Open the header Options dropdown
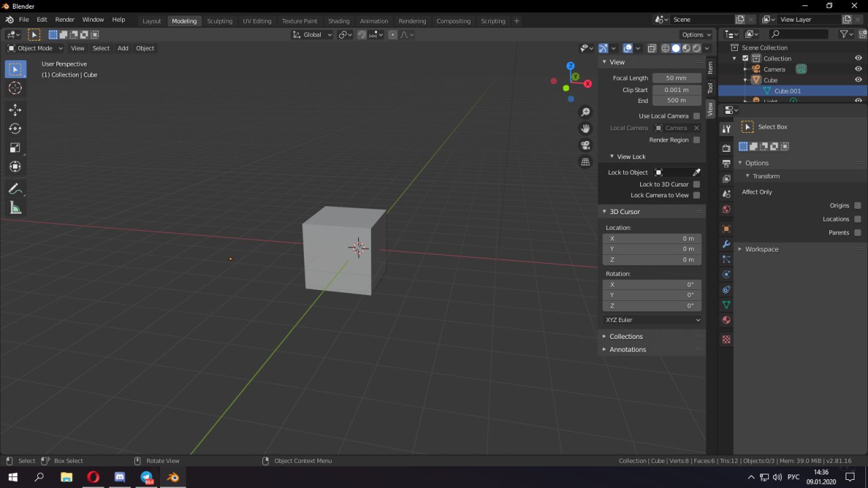Image resolution: width=868 pixels, height=488 pixels. click(696, 35)
